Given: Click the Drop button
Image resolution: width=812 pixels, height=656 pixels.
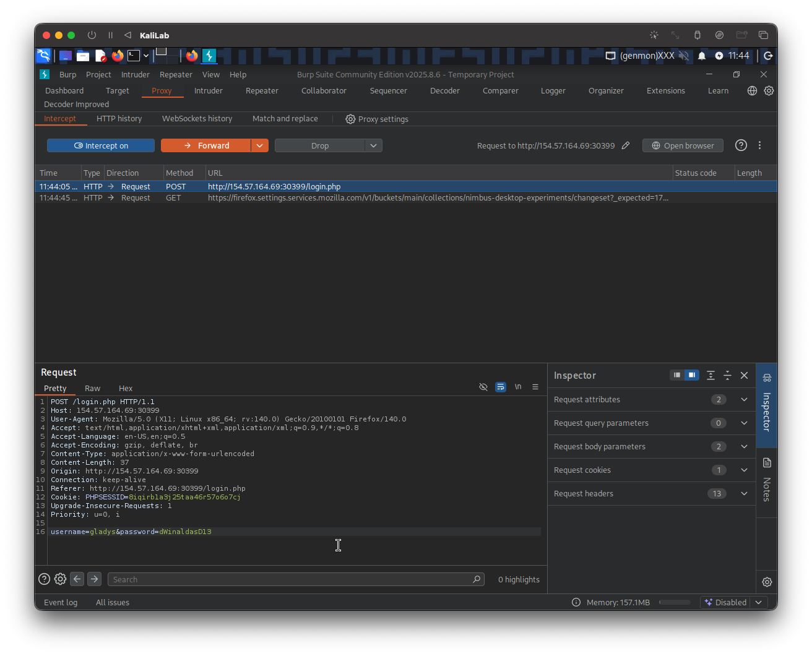Looking at the screenshot, I should 320,145.
